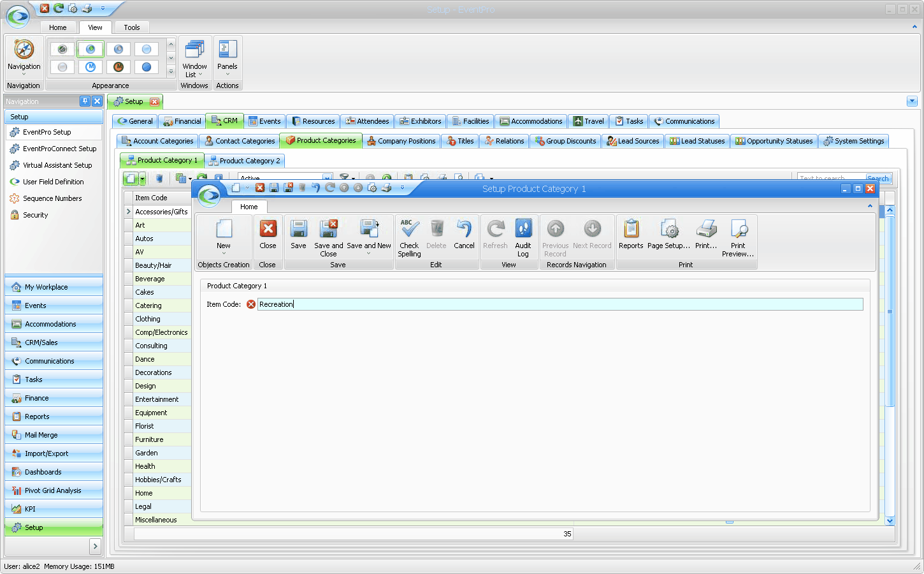This screenshot has height=574, width=924.
Task: Click the red X icon in main quick access toolbar
Action: (x=45, y=8)
